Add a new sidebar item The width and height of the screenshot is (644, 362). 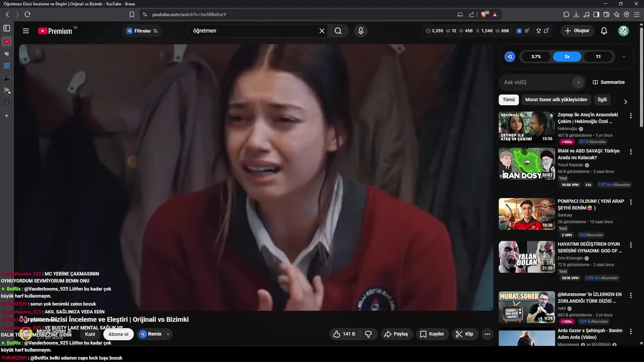click(x=7, y=116)
